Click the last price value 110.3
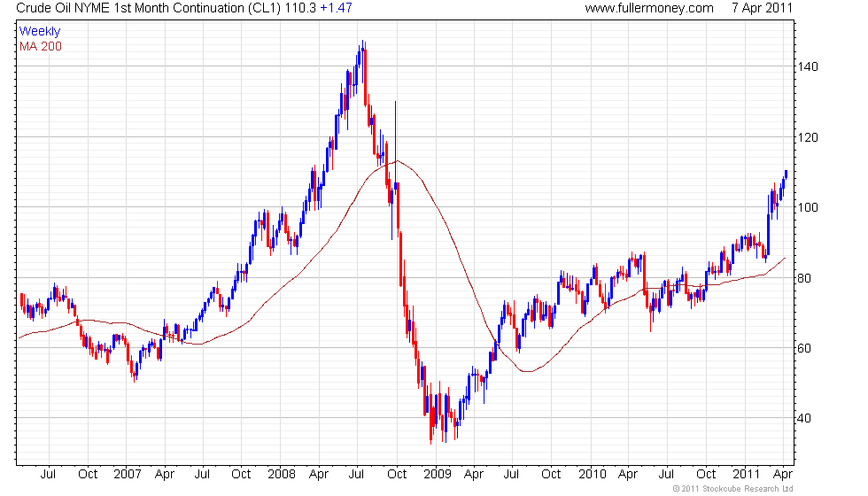868x496 pixels. pyautogui.click(x=300, y=8)
